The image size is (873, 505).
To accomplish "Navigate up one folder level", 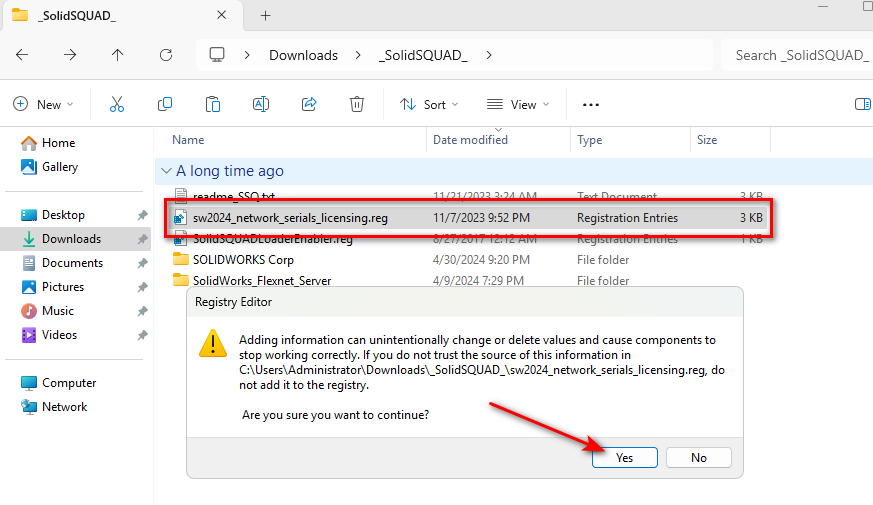I will [x=117, y=55].
